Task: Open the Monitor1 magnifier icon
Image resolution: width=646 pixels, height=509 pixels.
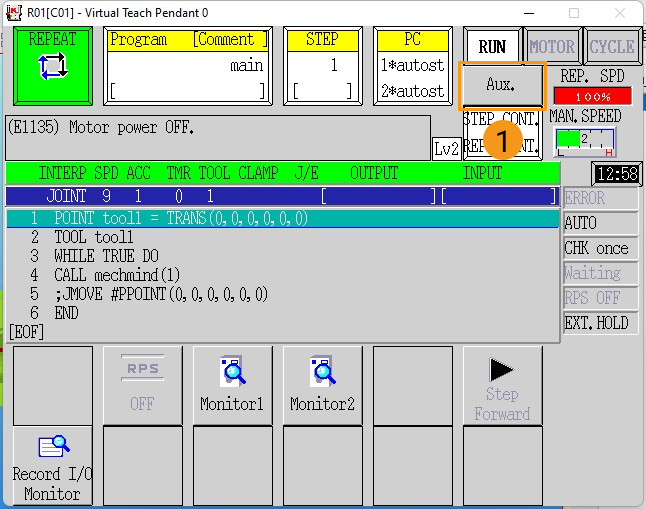Action: coord(233,371)
